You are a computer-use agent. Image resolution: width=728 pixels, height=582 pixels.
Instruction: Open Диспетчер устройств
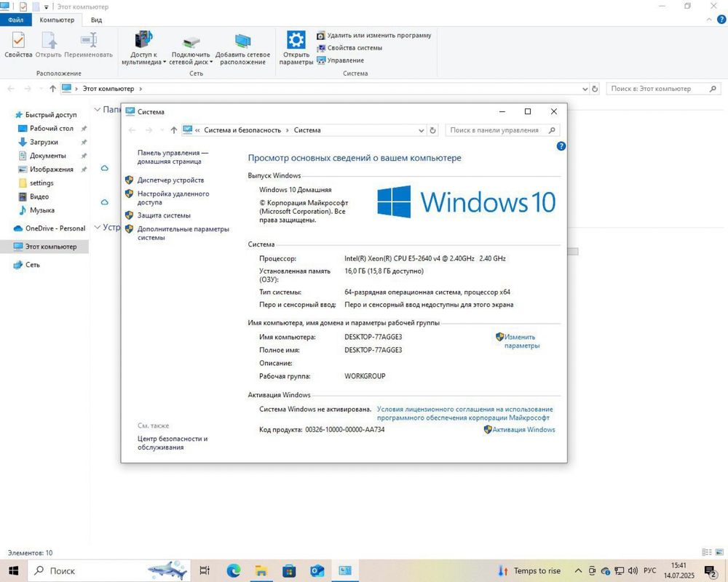tap(170, 180)
